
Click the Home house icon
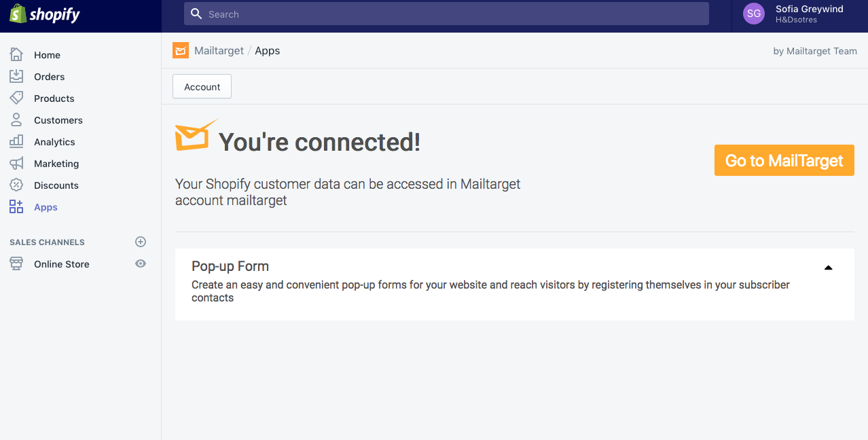click(16, 55)
